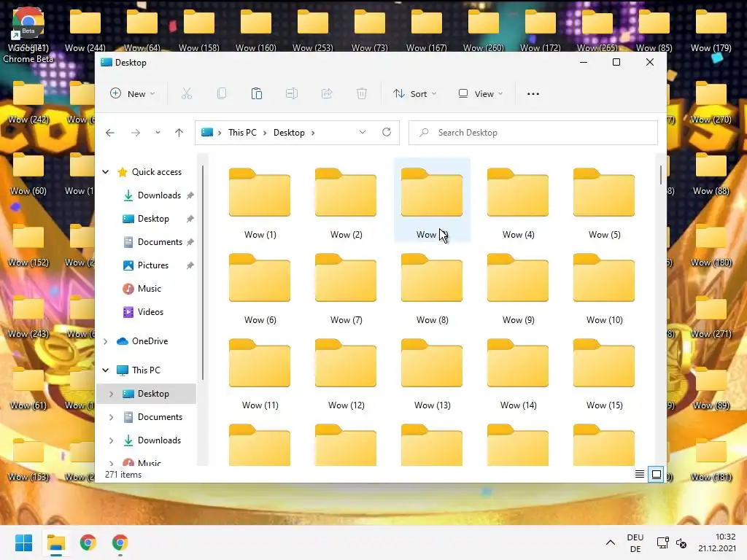Click the Search Desktop field
747x560 pixels.
[x=533, y=133]
